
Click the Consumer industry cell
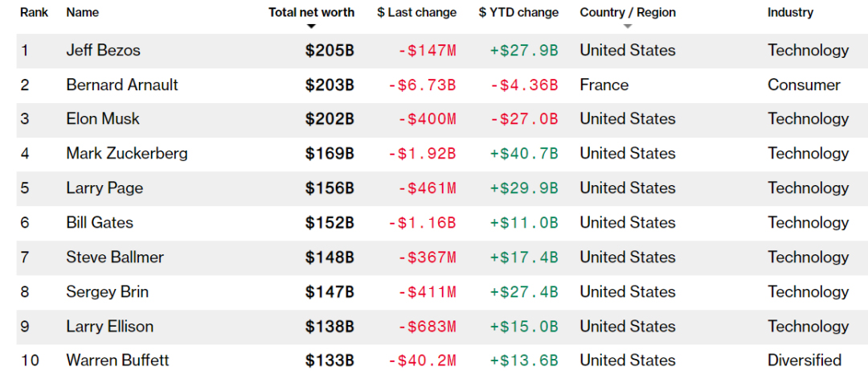804,85
